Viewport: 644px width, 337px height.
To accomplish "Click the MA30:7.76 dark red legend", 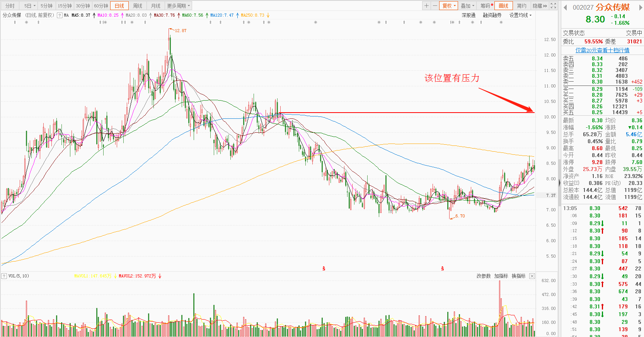I will 164,15.
